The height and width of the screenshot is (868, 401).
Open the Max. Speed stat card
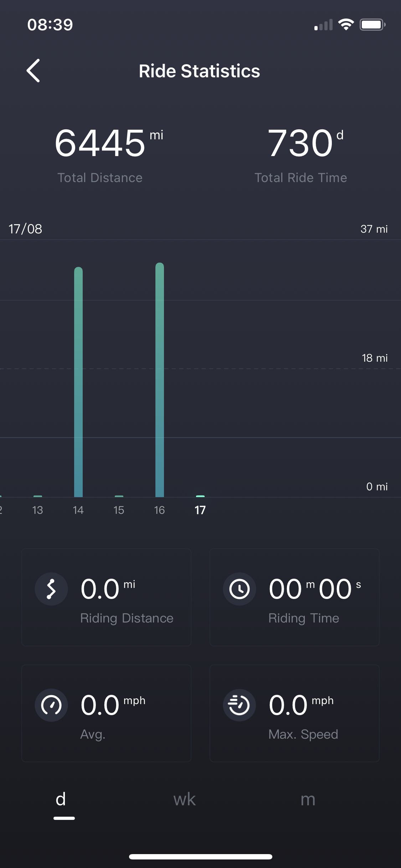click(294, 713)
